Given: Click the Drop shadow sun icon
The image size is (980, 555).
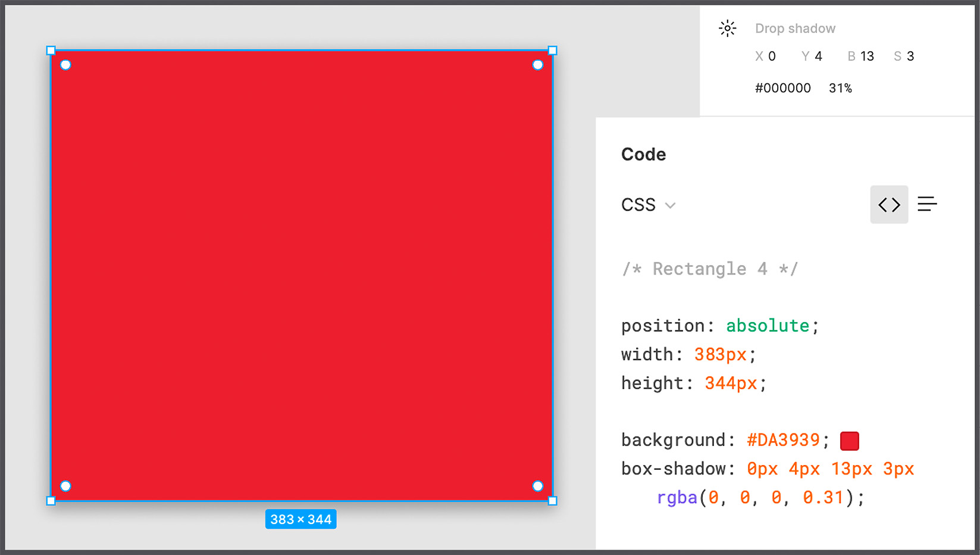Looking at the screenshot, I should click(727, 27).
